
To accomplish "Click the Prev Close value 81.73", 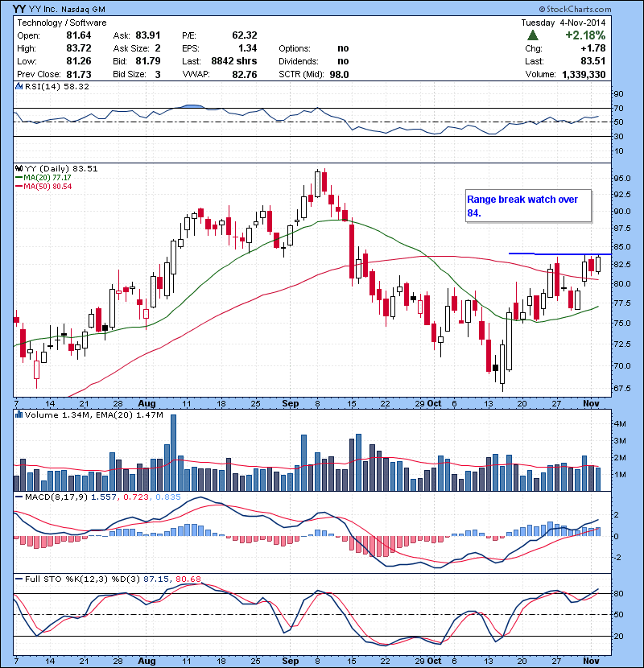I will [x=79, y=74].
